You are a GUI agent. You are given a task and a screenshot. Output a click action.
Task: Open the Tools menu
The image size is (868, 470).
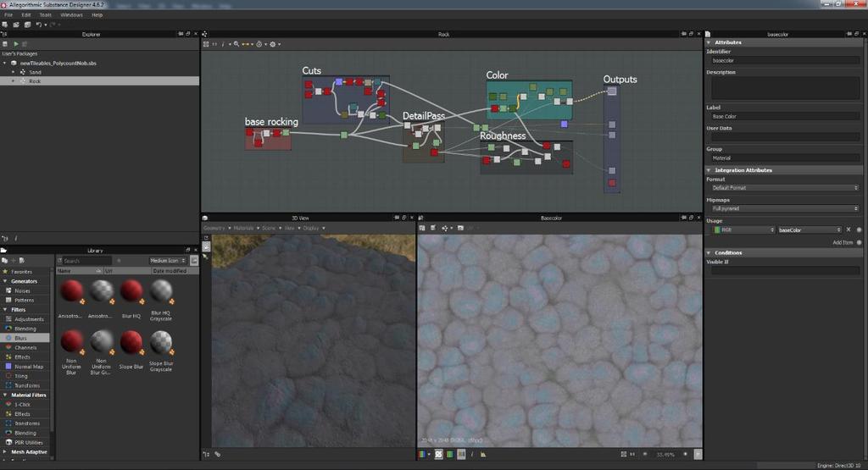pos(46,15)
